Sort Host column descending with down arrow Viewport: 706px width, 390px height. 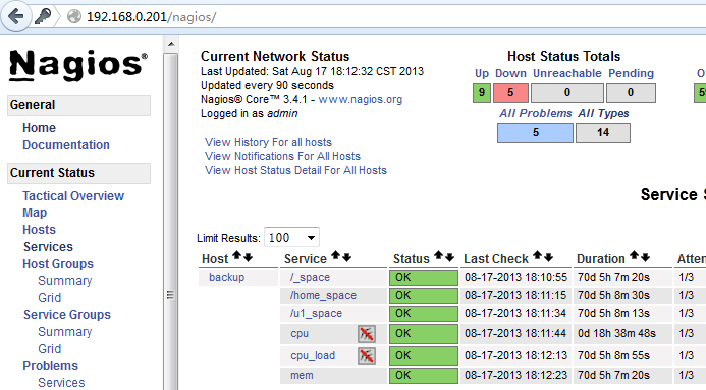point(248,257)
